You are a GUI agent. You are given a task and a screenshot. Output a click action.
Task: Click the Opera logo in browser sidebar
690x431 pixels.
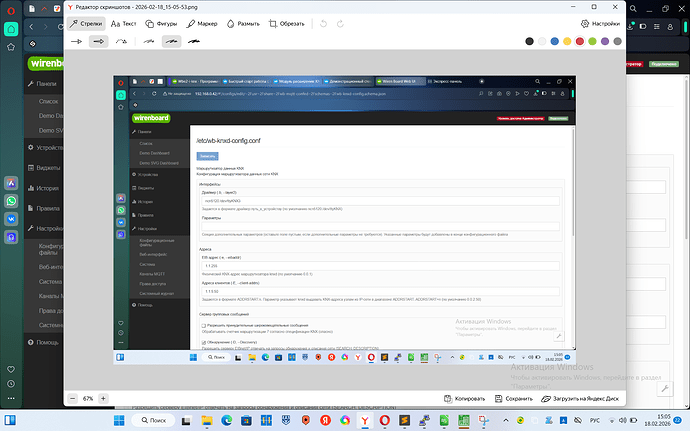pos(11,10)
